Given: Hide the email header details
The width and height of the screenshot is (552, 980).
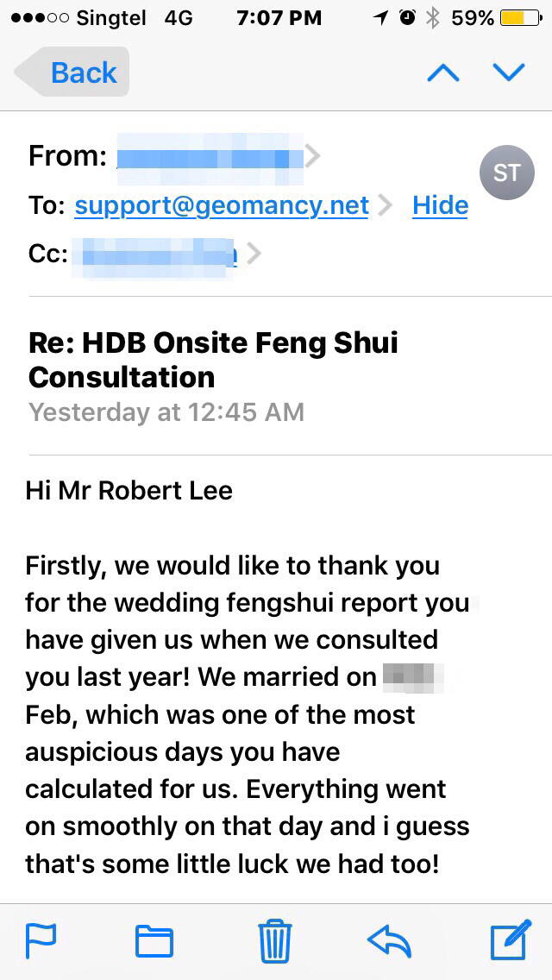Looking at the screenshot, I should [440, 205].
